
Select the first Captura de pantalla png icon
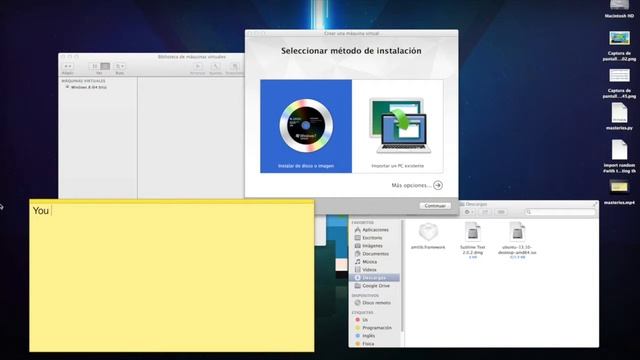coord(619,46)
